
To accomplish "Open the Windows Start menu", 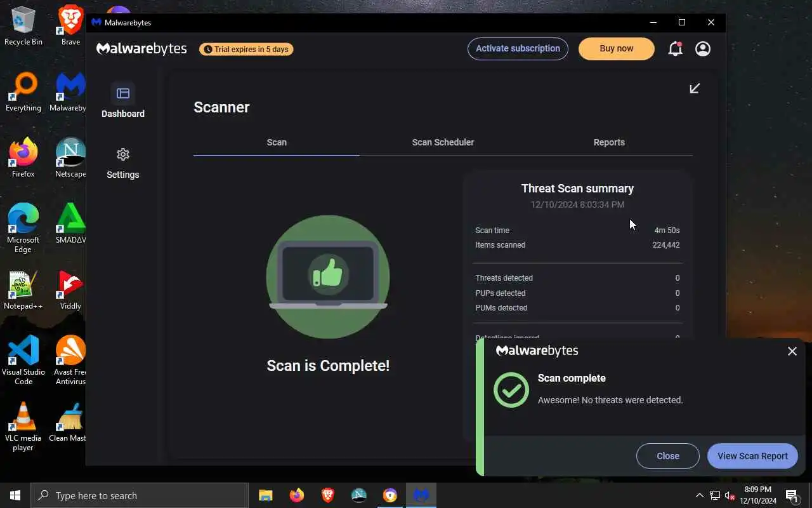I will [15, 495].
